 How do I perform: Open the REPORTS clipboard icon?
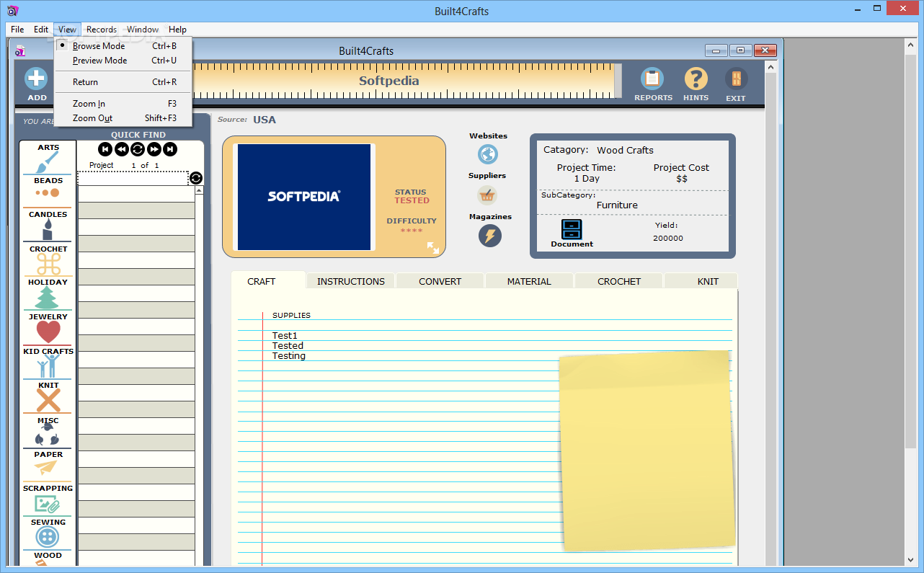coord(653,79)
